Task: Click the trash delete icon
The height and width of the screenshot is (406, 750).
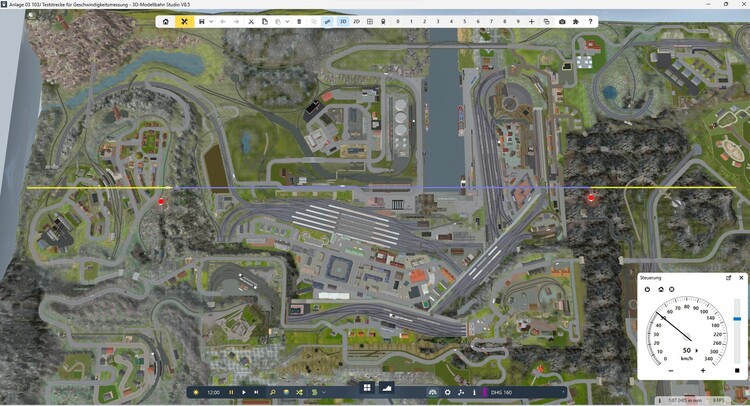Action: [x=299, y=21]
